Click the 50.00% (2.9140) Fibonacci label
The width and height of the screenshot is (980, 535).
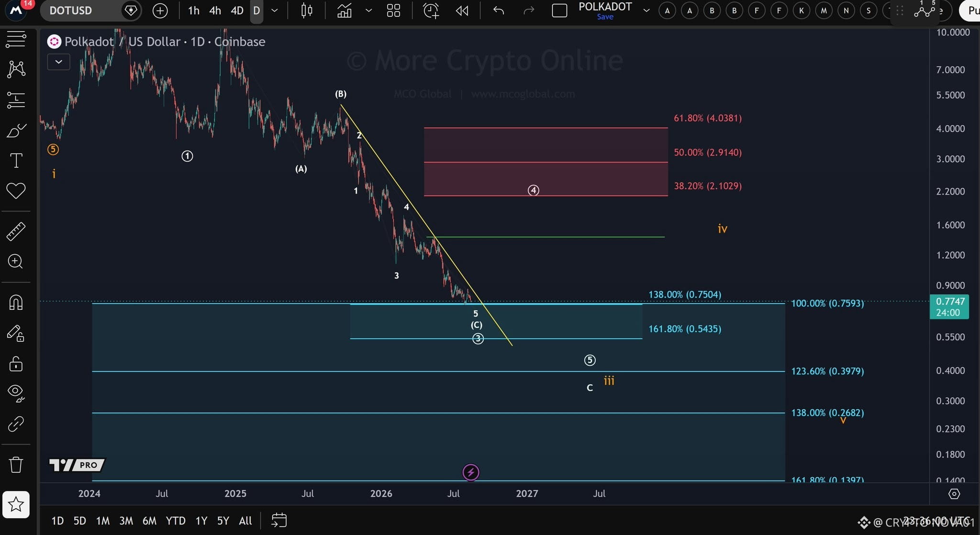coord(708,153)
